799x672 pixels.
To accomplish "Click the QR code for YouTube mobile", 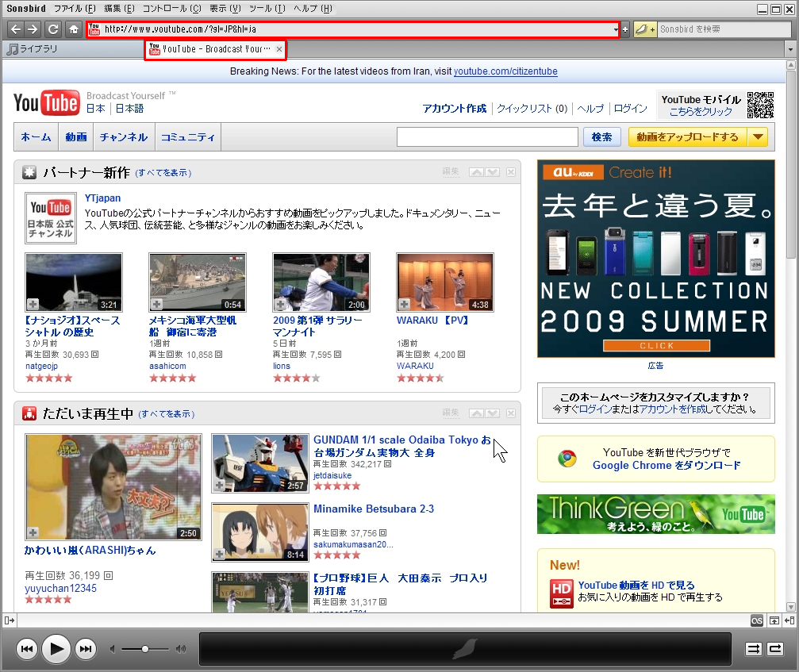I will pos(760,105).
